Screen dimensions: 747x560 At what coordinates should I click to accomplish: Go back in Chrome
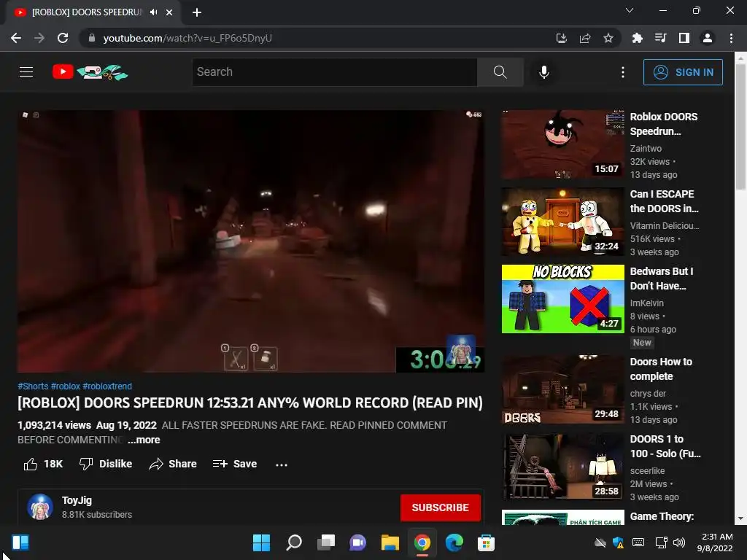click(16, 38)
